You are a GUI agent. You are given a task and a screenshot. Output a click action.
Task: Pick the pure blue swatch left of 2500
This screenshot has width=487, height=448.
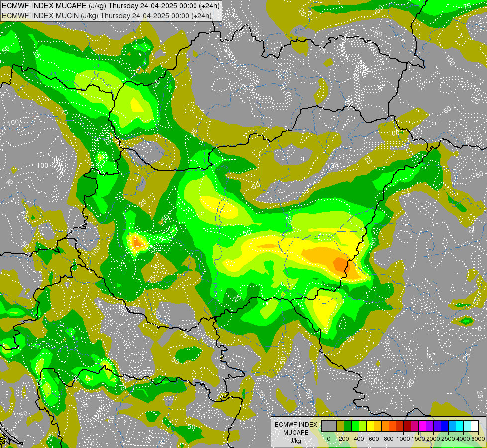tap(445, 426)
